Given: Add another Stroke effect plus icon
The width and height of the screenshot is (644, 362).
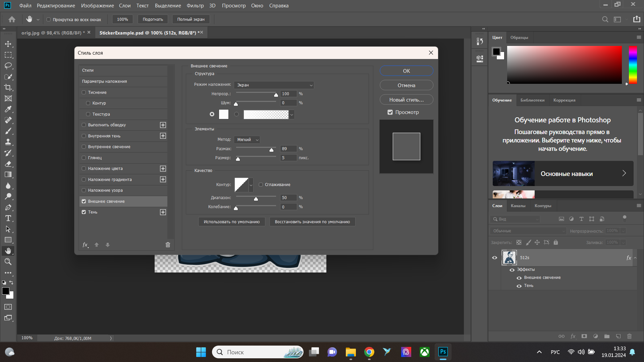Looking at the screenshot, I should pos(163,125).
